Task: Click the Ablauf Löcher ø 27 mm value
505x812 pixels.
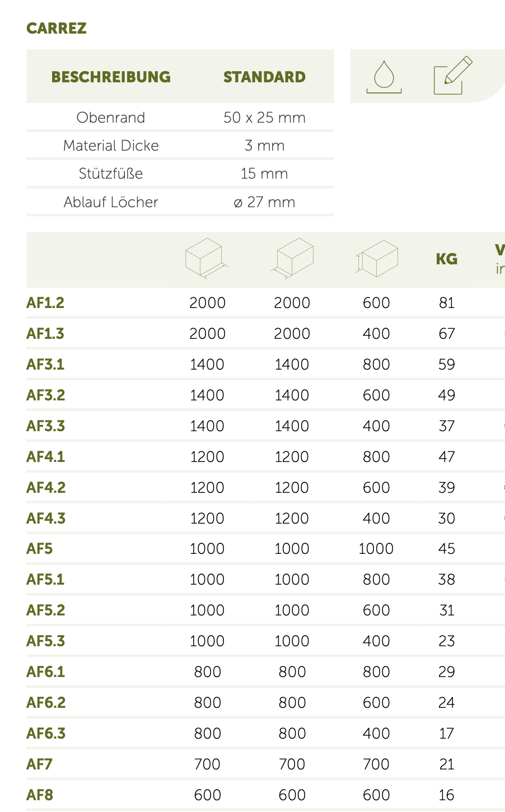Action: point(264,202)
